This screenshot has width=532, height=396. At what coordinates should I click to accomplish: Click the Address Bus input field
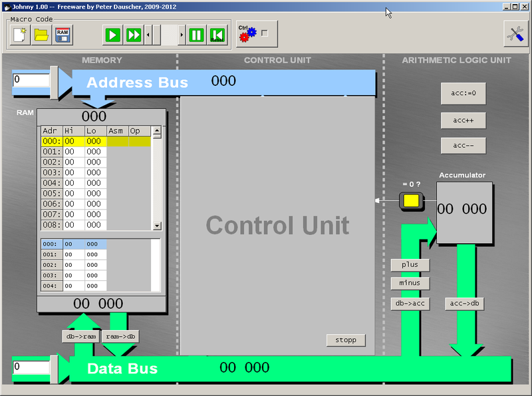pos(31,80)
